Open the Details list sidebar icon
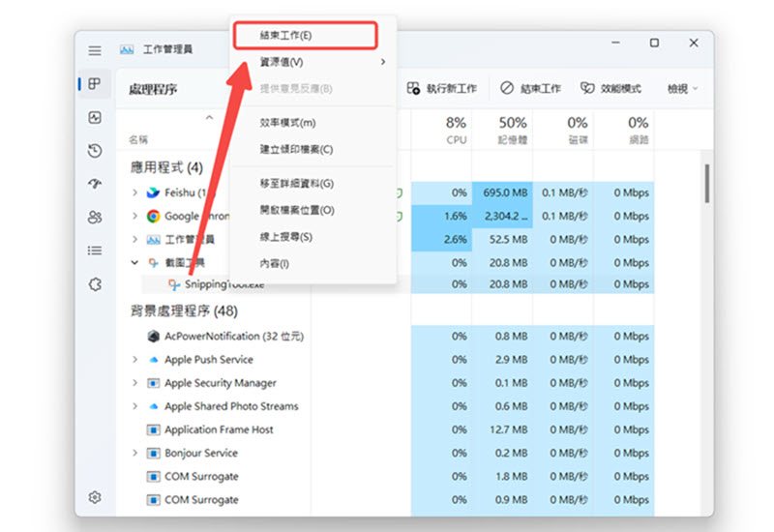The height and width of the screenshot is (532, 774). click(x=95, y=251)
